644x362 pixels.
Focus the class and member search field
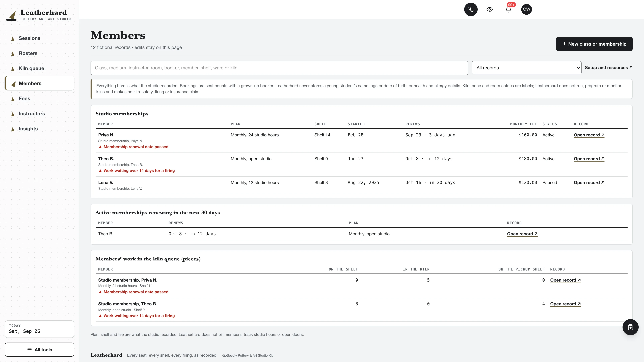tap(279, 68)
